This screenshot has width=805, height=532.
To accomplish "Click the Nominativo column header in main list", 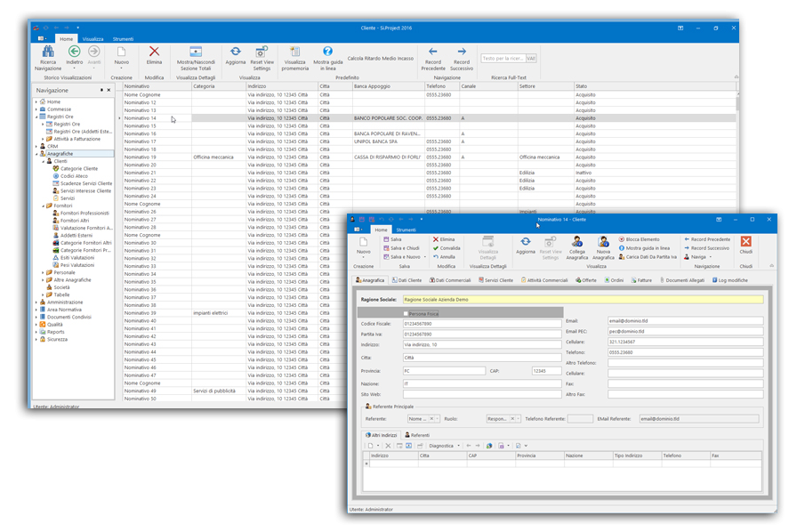I will click(x=157, y=86).
